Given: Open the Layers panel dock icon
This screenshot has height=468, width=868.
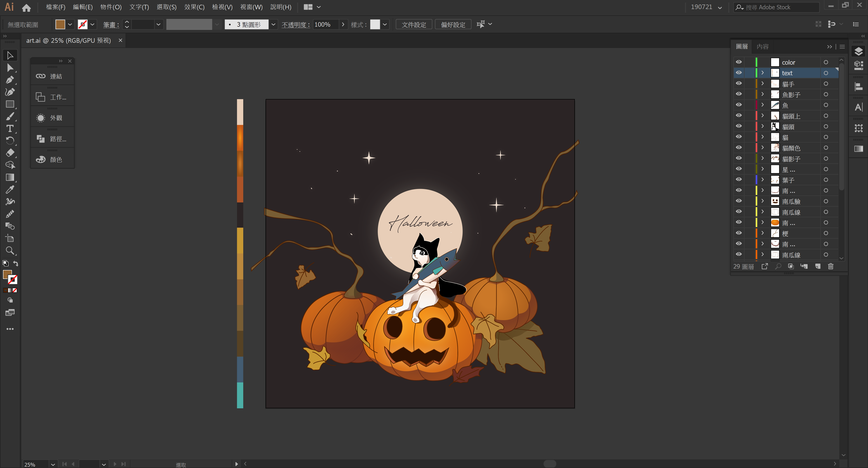Looking at the screenshot, I should pyautogui.click(x=858, y=51).
